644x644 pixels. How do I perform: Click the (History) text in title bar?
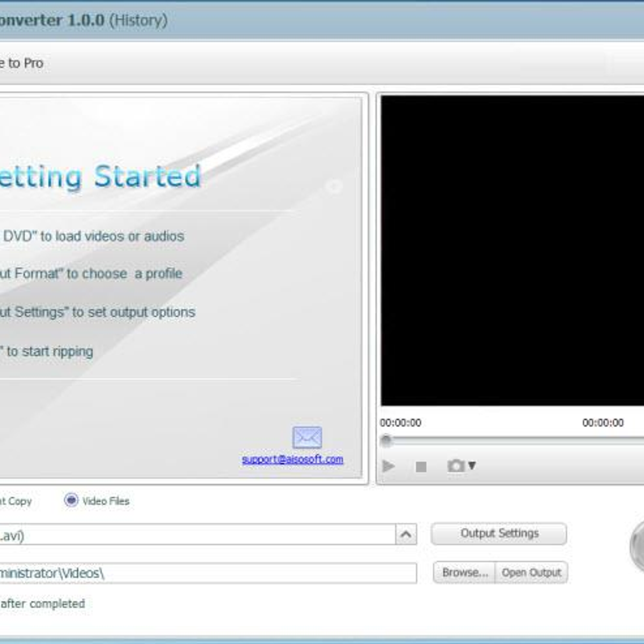pos(138,20)
